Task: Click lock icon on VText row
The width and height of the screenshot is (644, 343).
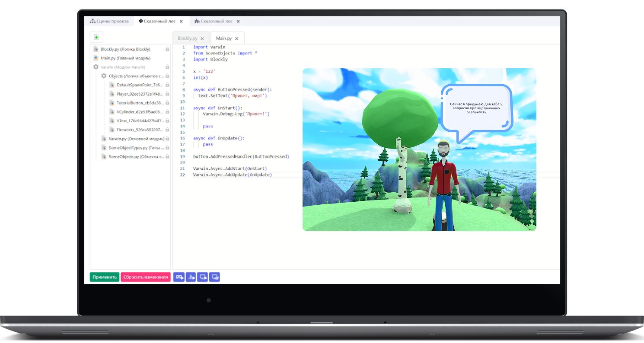Action: (x=167, y=121)
